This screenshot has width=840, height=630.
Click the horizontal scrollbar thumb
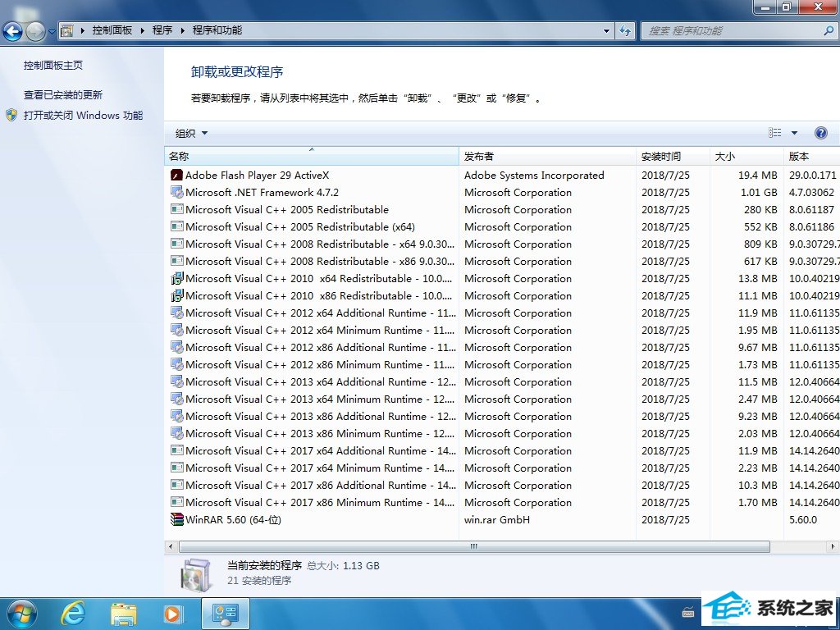474,547
